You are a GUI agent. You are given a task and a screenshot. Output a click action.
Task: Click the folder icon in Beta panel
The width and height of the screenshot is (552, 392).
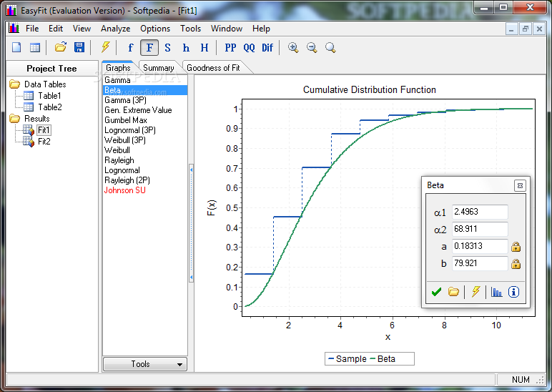pos(453,292)
